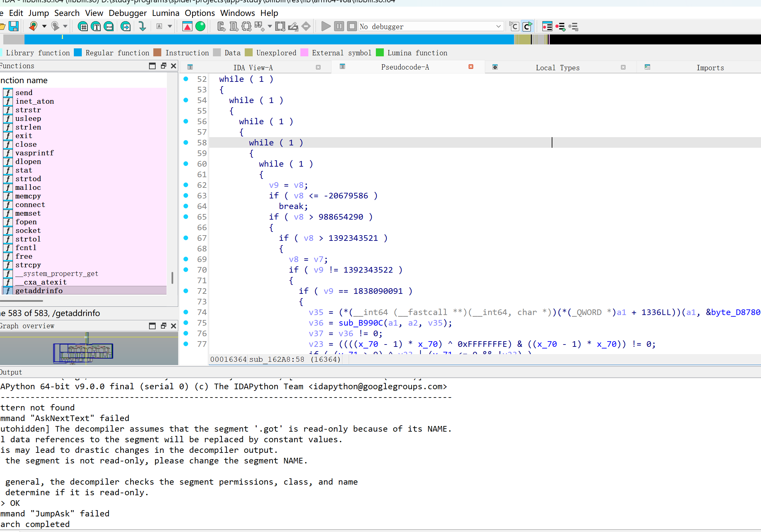Switch to the Imports tab
761x532 pixels.
pyautogui.click(x=710, y=68)
